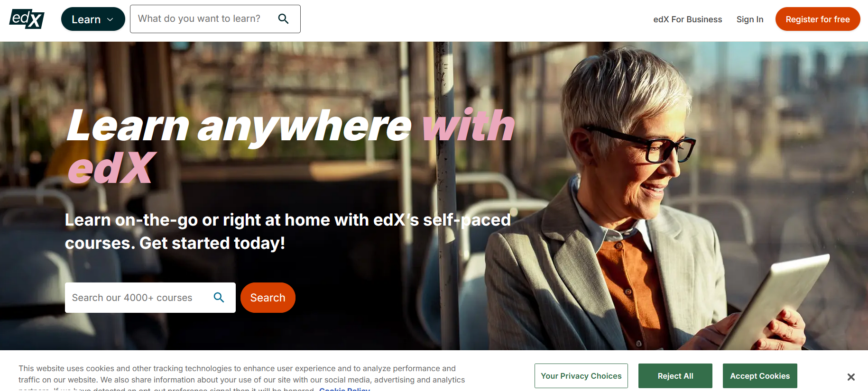Click the edX logo in header
The image size is (868, 391).
coord(27,19)
